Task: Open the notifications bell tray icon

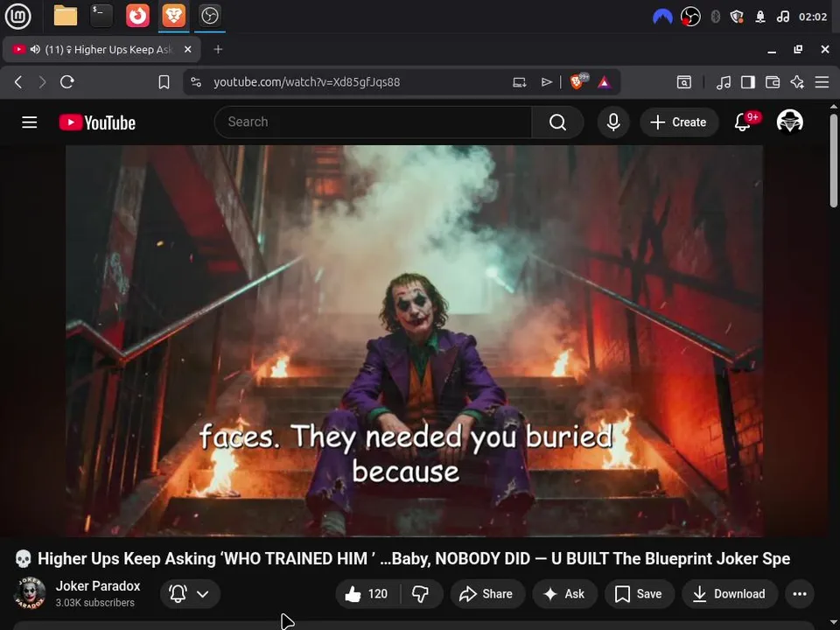Action: point(760,17)
